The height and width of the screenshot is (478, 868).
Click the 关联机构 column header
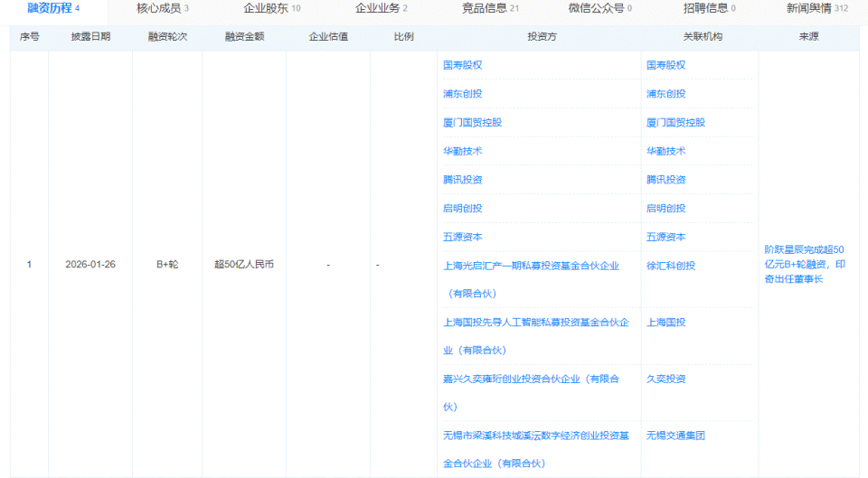(x=703, y=37)
